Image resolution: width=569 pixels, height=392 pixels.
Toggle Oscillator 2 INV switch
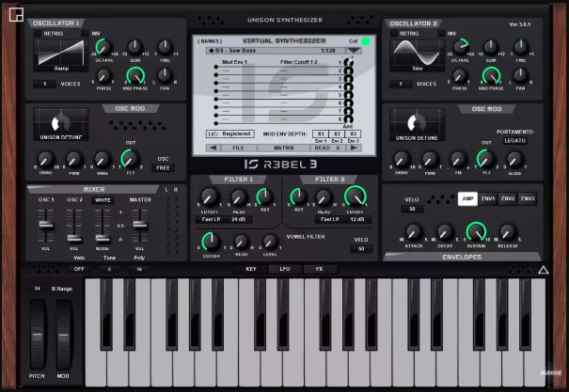coord(442,33)
